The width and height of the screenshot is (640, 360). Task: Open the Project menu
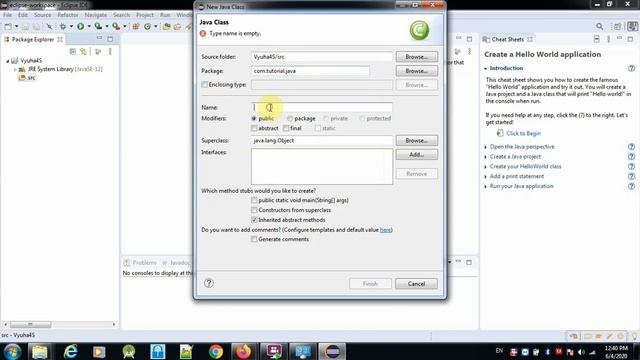coord(145,15)
